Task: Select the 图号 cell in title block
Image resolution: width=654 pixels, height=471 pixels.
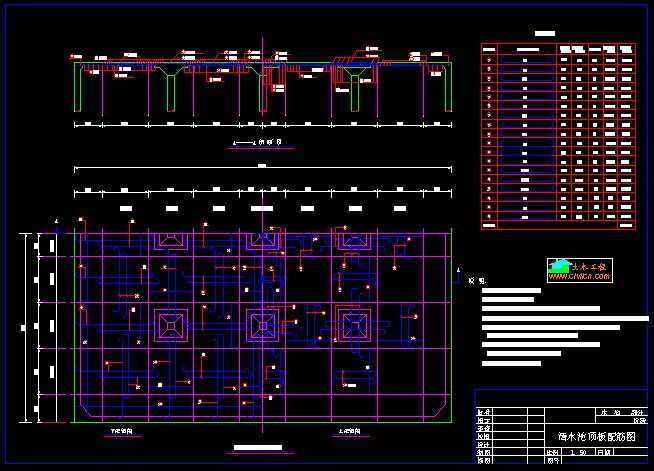Action: (x=553, y=460)
